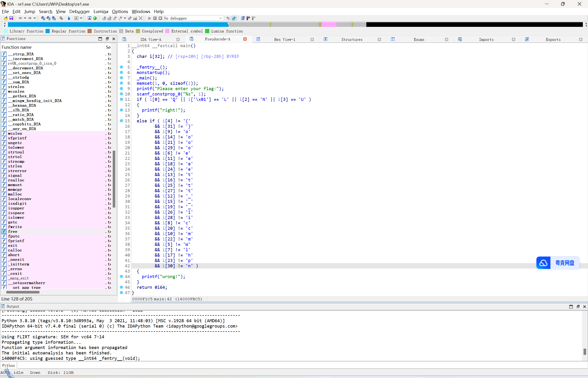Close the Functions panel
This screenshot has height=378, width=588.
pyautogui.click(x=114, y=39)
